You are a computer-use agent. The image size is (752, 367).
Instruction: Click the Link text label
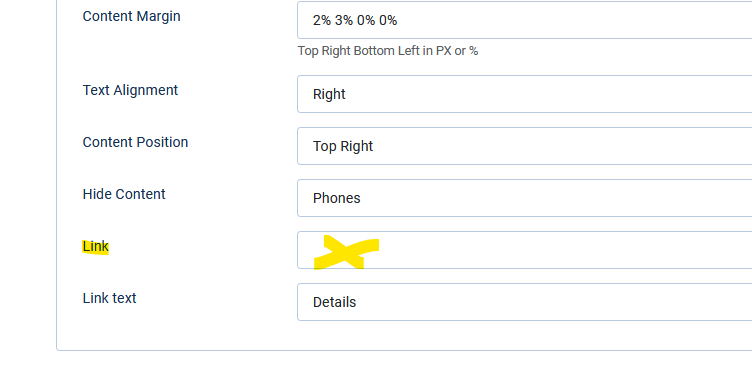tap(109, 298)
